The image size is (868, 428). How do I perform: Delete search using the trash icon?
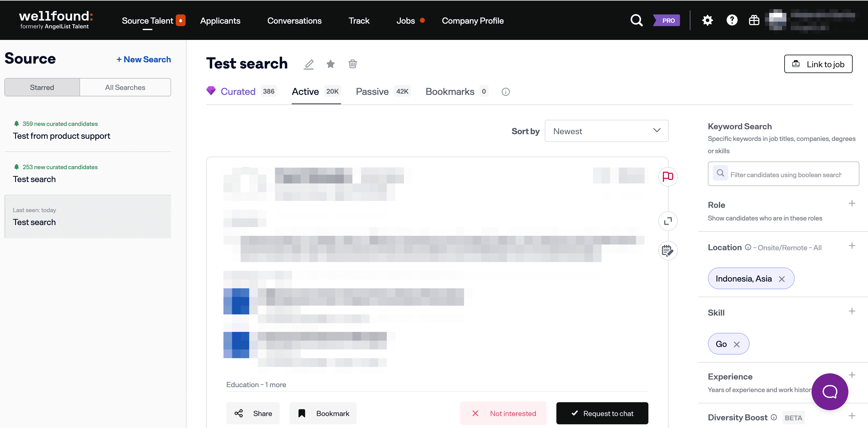tap(352, 64)
